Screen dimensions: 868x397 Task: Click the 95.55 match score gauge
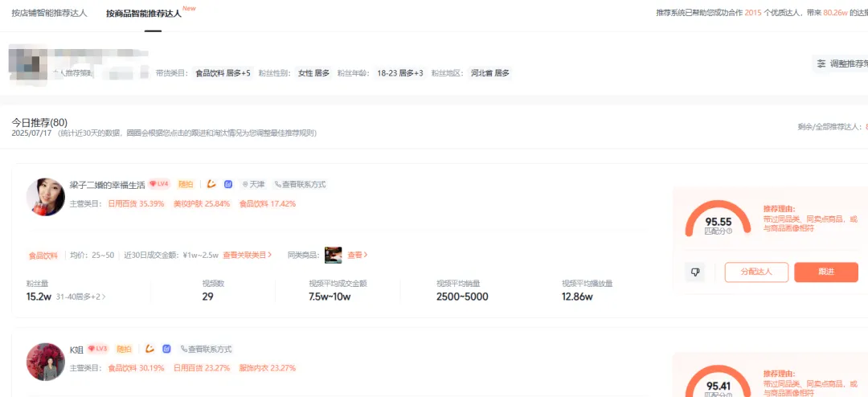(718, 219)
